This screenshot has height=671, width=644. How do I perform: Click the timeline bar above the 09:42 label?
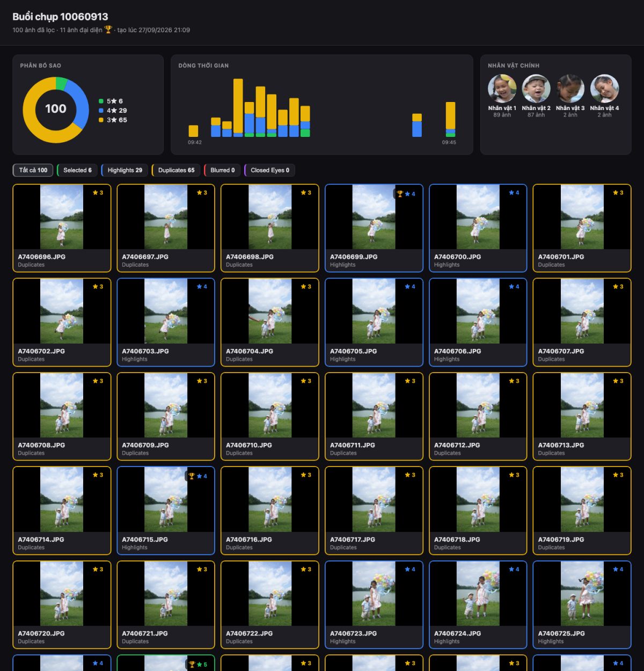(x=193, y=131)
